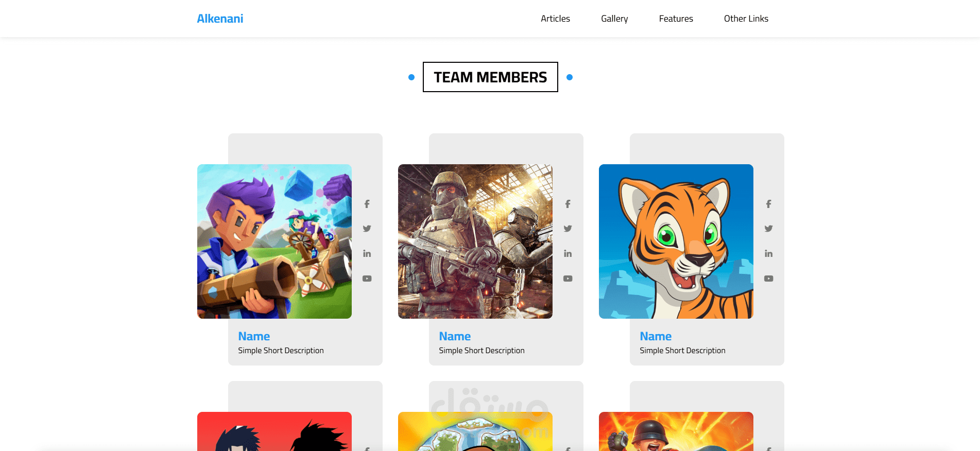Click the TEAM MEMBERS heading
Image resolution: width=980 pixels, height=451 pixels.
point(490,77)
